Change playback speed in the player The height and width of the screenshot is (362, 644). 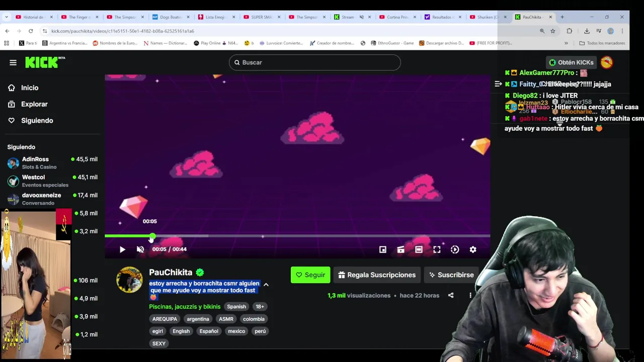coord(455,249)
